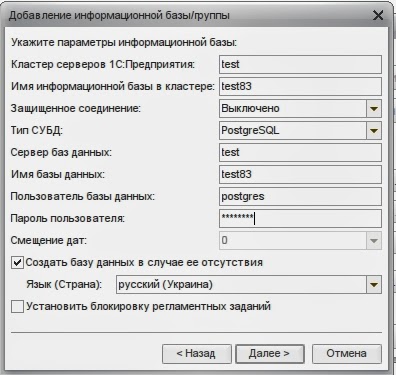The width and height of the screenshot is (396, 375).
Task: Click the dialog title Добавление информационной базы/группы
Action: [x=119, y=16]
